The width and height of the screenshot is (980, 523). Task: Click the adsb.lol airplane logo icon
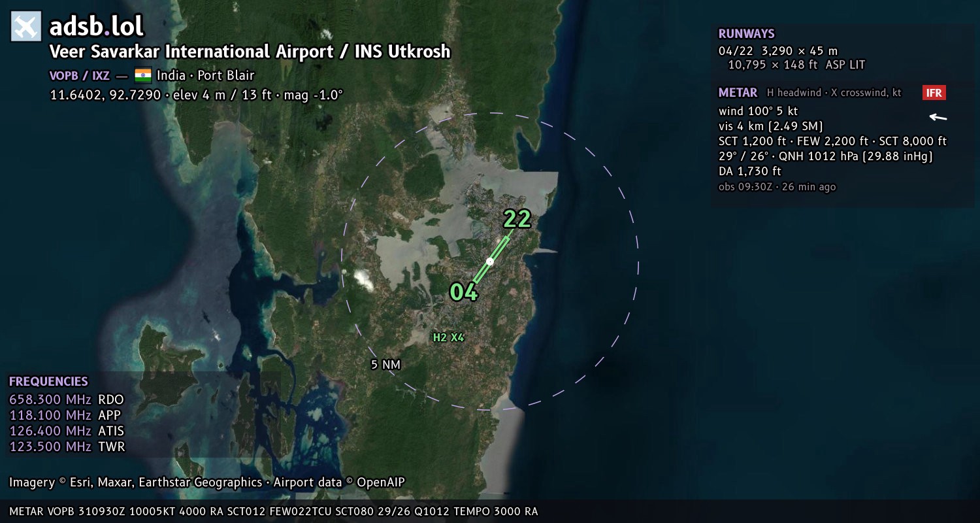(26, 27)
